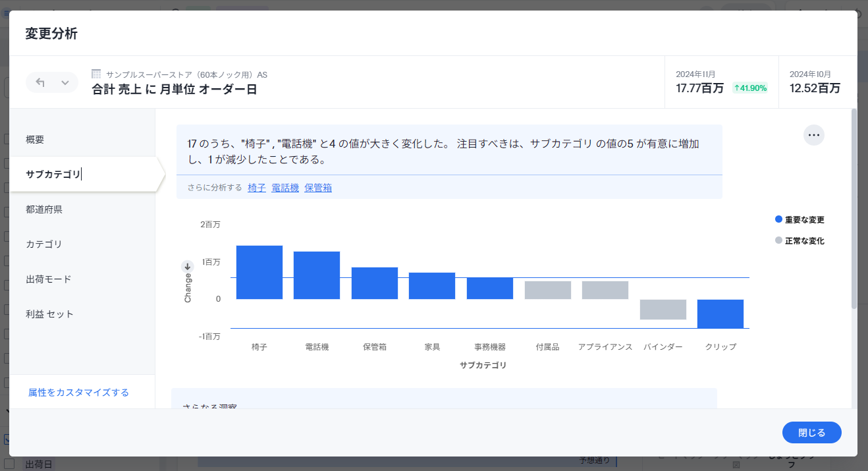Click the 保管箱 analysis link

318,188
